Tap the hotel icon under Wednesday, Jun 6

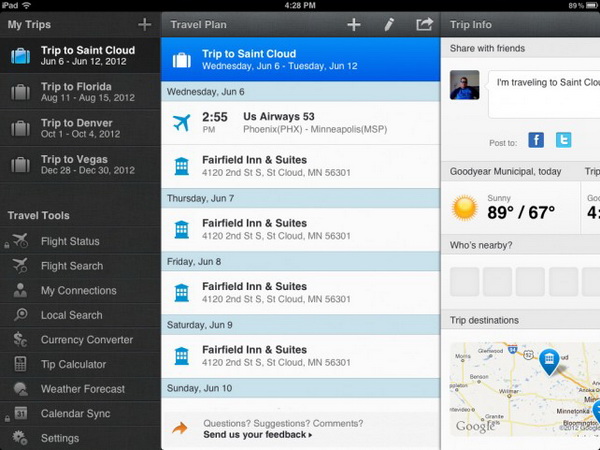pos(181,166)
